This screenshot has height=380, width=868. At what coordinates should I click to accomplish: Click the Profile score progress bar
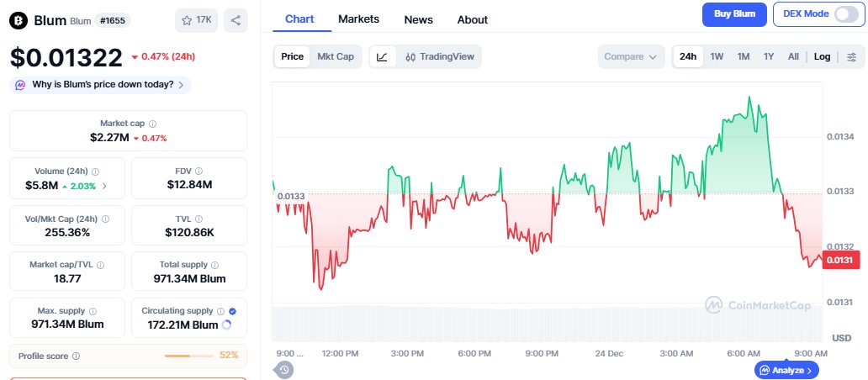click(x=188, y=356)
